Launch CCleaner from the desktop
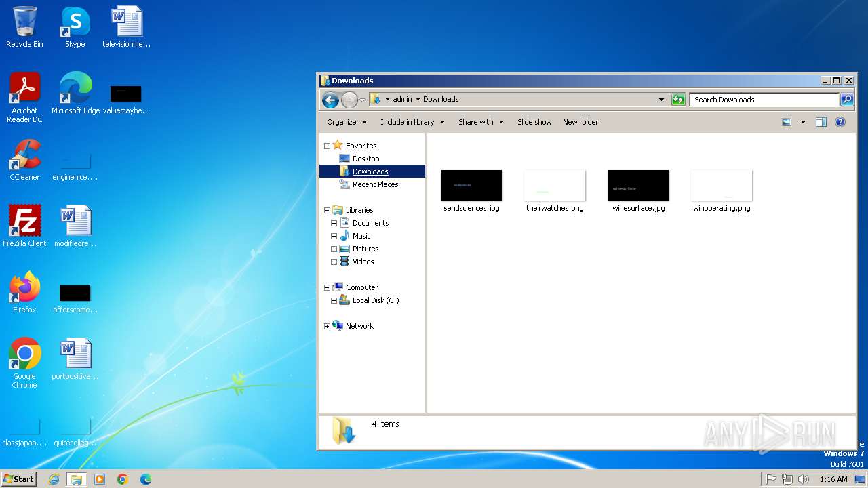 (x=24, y=160)
